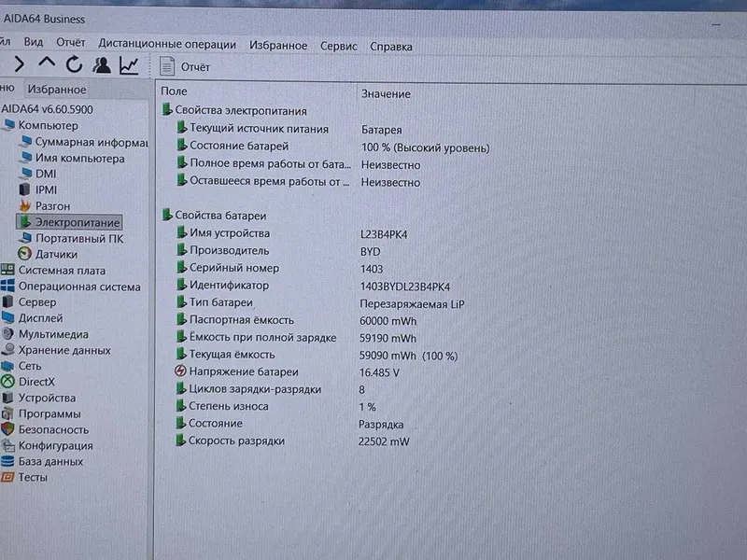Click the Forward arrow toolbar icon
The image size is (747, 560).
pos(19,63)
